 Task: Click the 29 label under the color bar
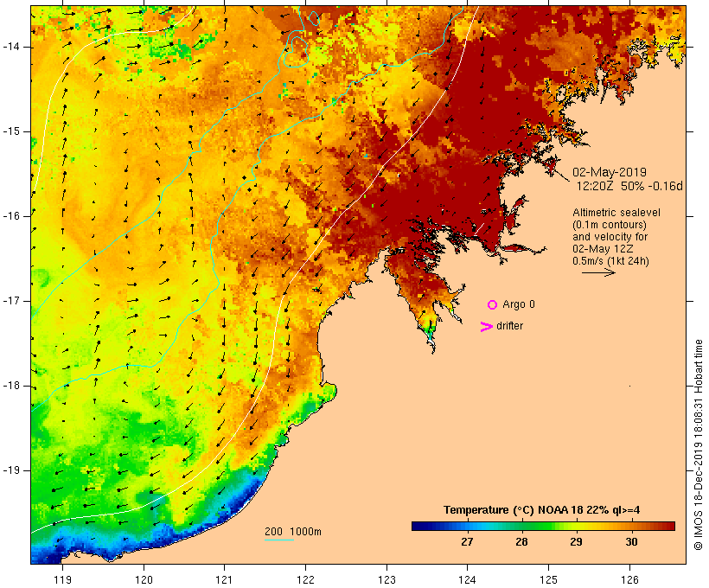click(576, 541)
